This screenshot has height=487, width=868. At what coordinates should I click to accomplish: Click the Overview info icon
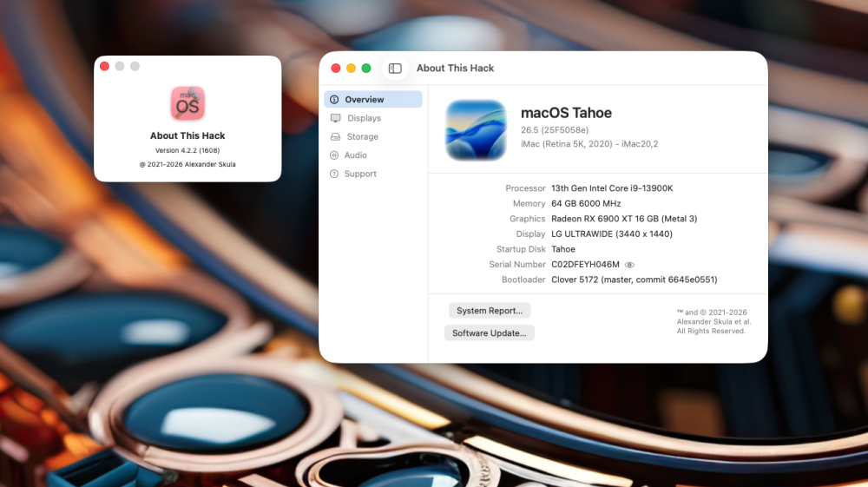point(334,100)
